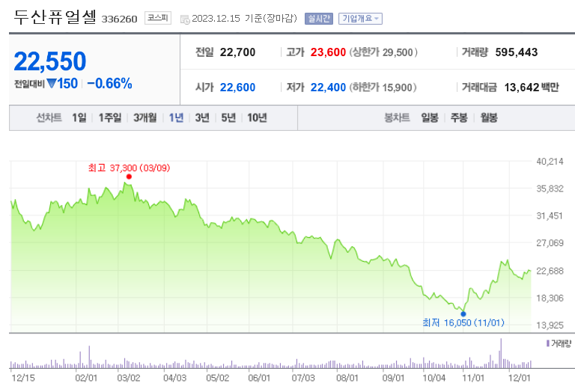This screenshot has width=575, height=392.
Task: Click the clock-calendar icon beside the date
Action: [x=185, y=19]
